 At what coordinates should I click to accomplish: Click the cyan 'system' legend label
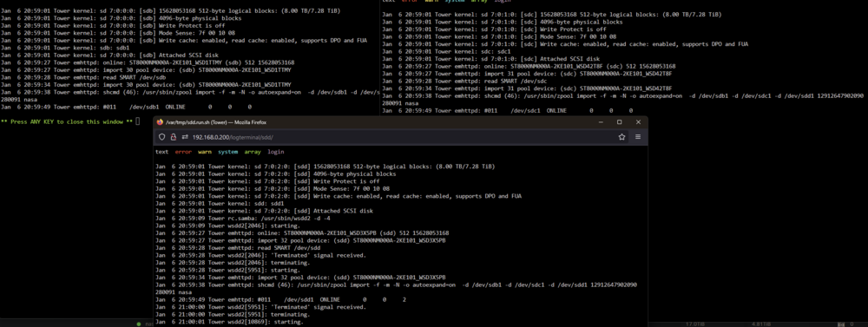pyautogui.click(x=228, y=152)
